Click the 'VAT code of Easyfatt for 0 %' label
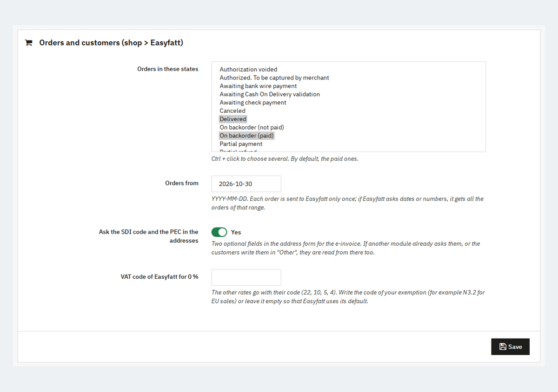Screen dimensions: 558x392 point(159,276)
